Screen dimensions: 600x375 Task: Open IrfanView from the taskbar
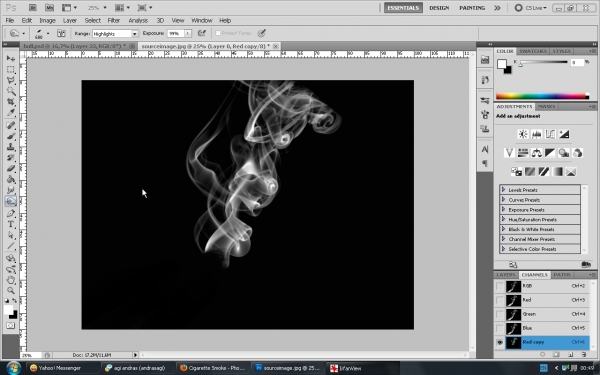[362, 368]
